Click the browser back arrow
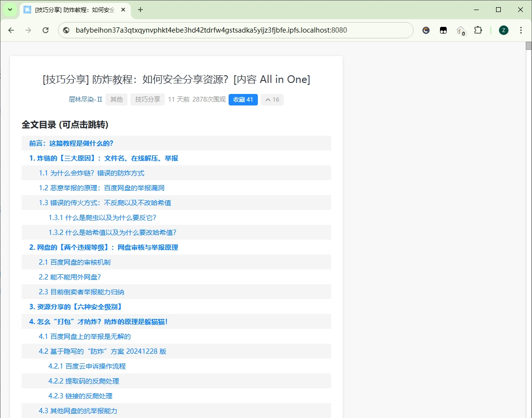Screen dimensions: 532x418 click(x=12, y=30)
